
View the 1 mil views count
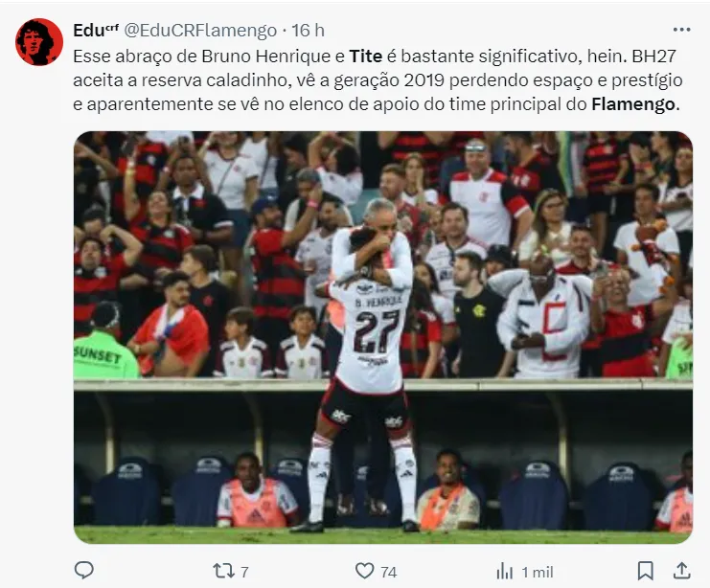tap(538, 572)
